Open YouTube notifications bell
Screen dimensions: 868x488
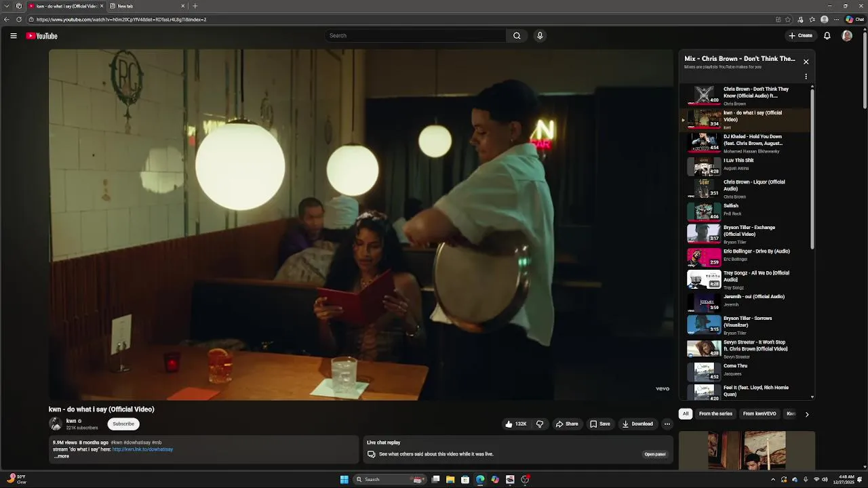coord(827,36)
